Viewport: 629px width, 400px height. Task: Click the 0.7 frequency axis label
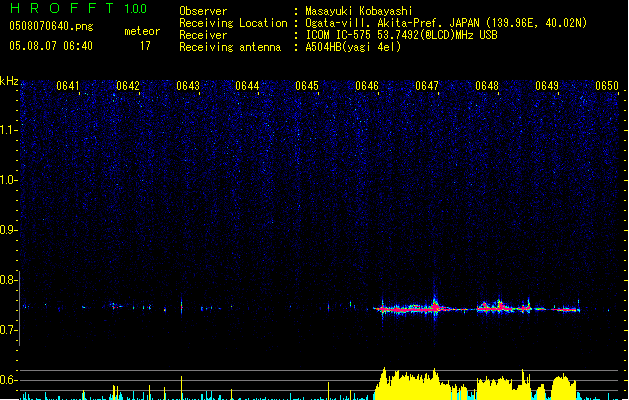click(x=9, y=330)
